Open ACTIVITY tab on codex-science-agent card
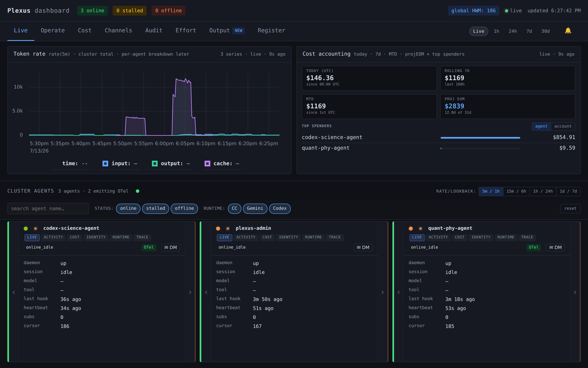Image resolution: width=588 pixels, height=368 pixels. point(53,237)
